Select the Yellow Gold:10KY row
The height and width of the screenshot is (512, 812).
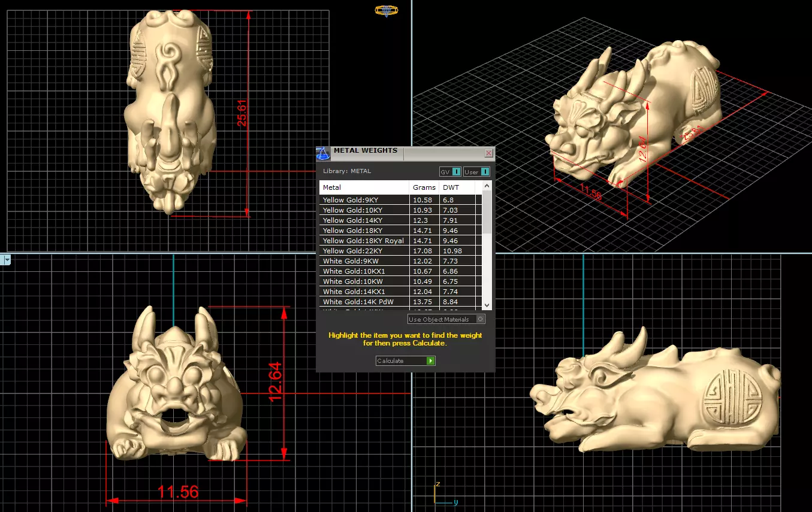[x=400, y=210]
